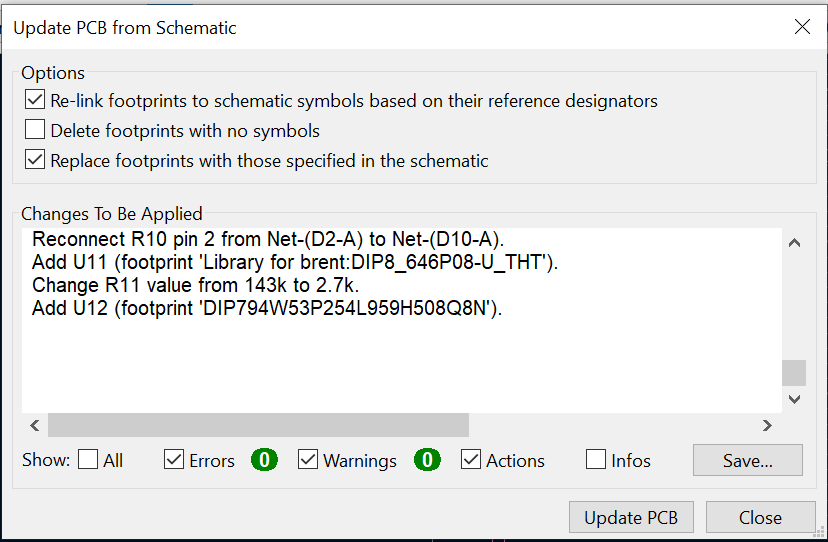Check the Show All filter box

(x=88, y=460)
